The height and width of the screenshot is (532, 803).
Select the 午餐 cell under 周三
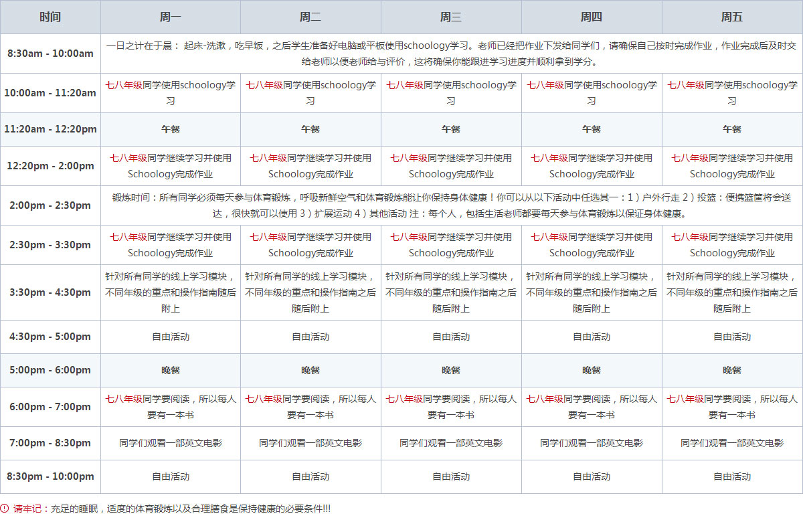point(451,129)
